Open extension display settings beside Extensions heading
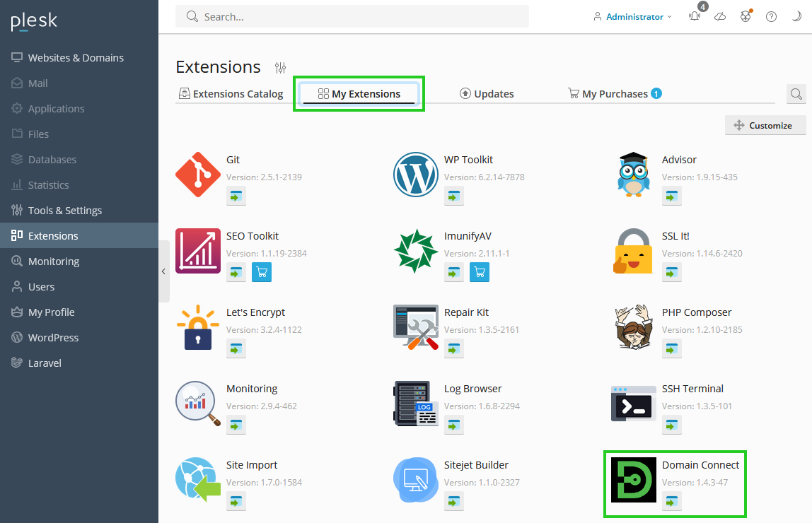Screen dimensions: 812x523 tap(280, 67)
